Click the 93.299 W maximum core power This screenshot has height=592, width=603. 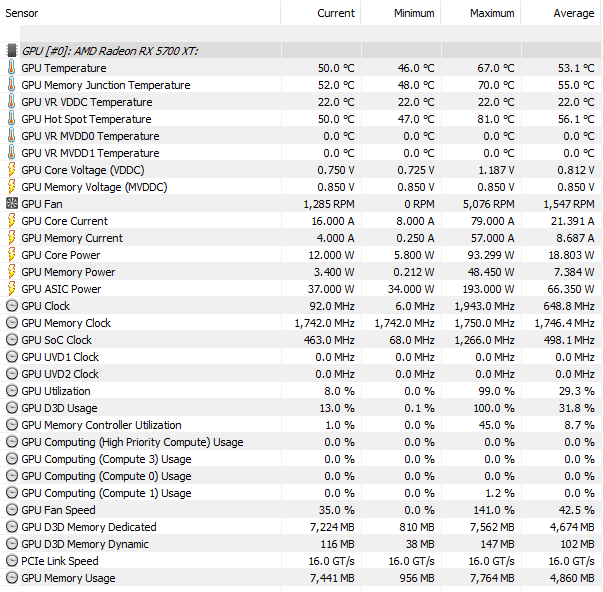pyautogui.click(x=491, y=255)
